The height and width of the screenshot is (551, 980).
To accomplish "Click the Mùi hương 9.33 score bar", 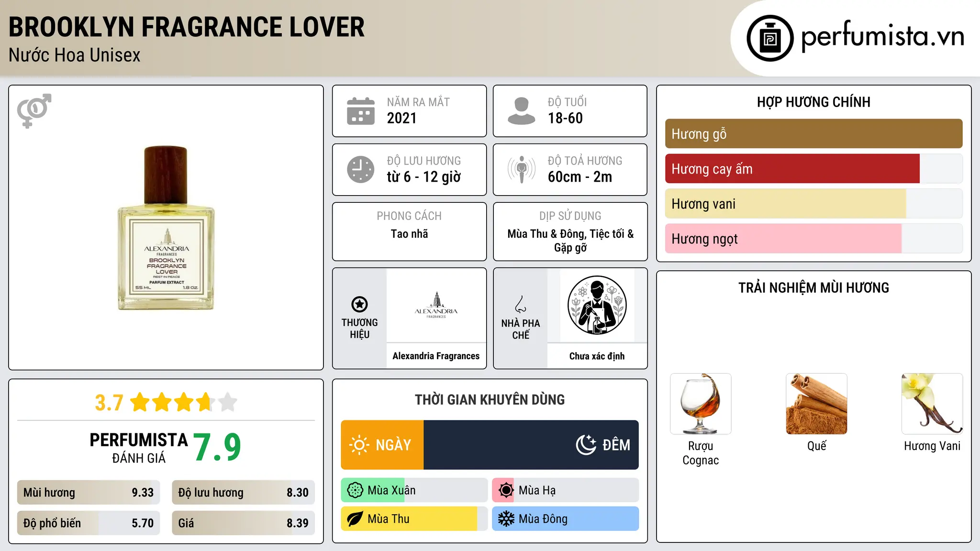I will tap(89, 493).
